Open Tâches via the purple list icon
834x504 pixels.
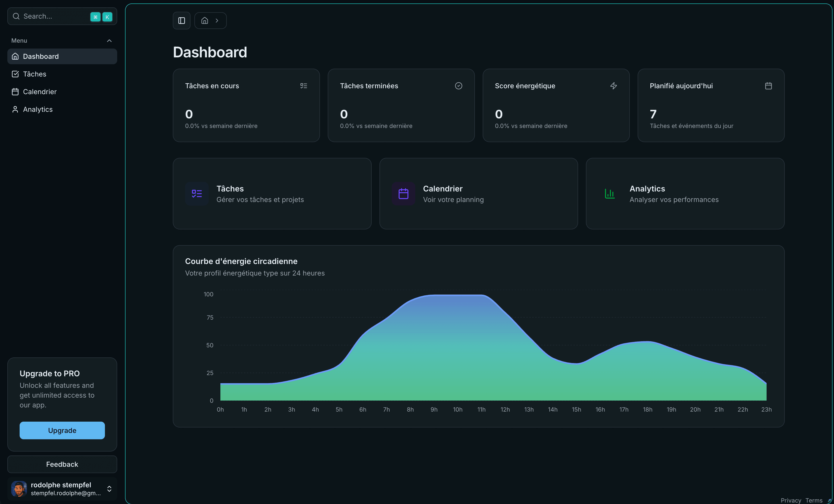(196, 193)
